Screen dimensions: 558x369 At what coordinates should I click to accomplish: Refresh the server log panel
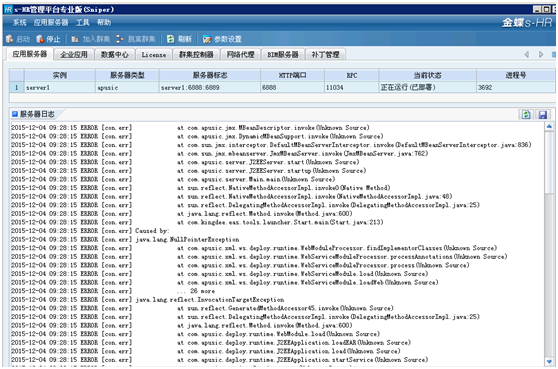(526, 114)
